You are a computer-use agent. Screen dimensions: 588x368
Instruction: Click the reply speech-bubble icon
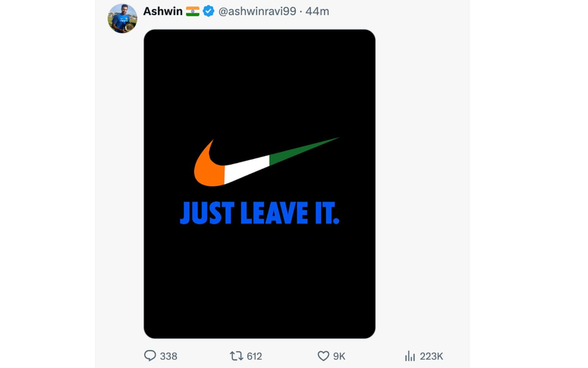coord(150,356)
